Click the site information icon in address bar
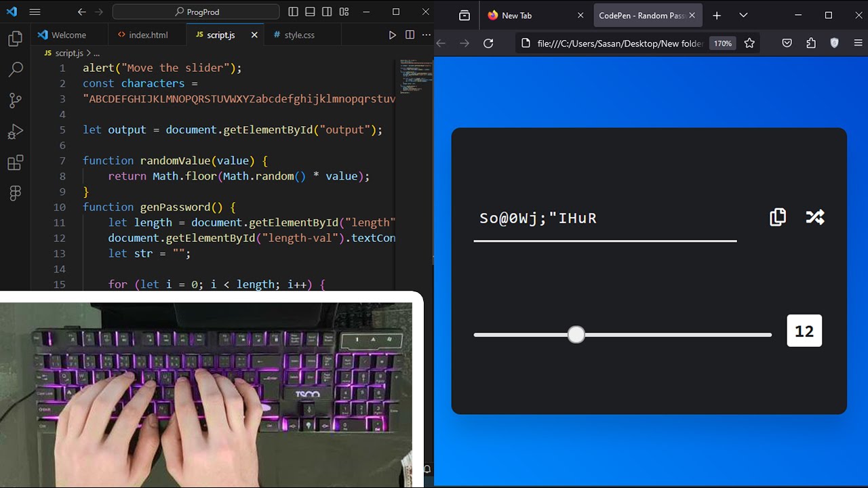Screen dimensions: 868x488 point(526,43)
